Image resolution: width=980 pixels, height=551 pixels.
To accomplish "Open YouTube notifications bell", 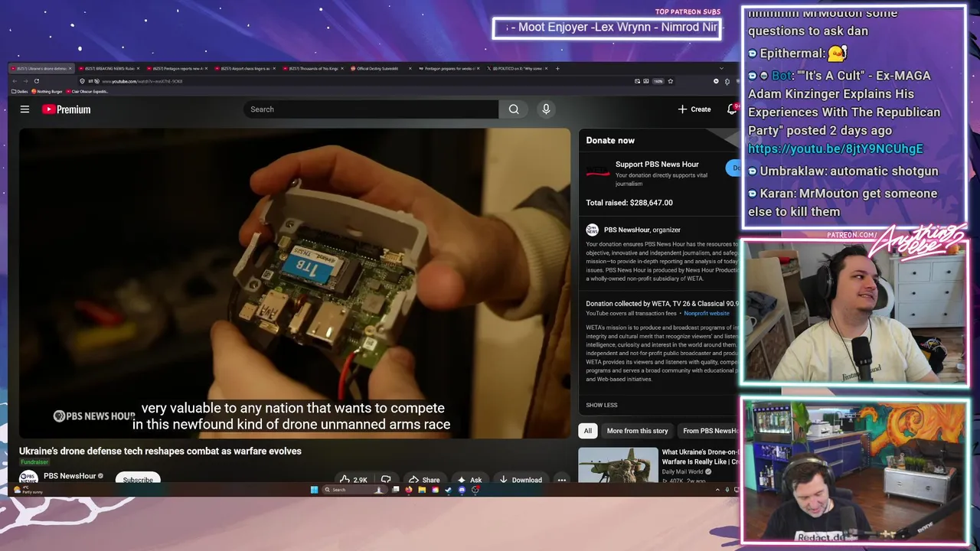I will point(732,109).
